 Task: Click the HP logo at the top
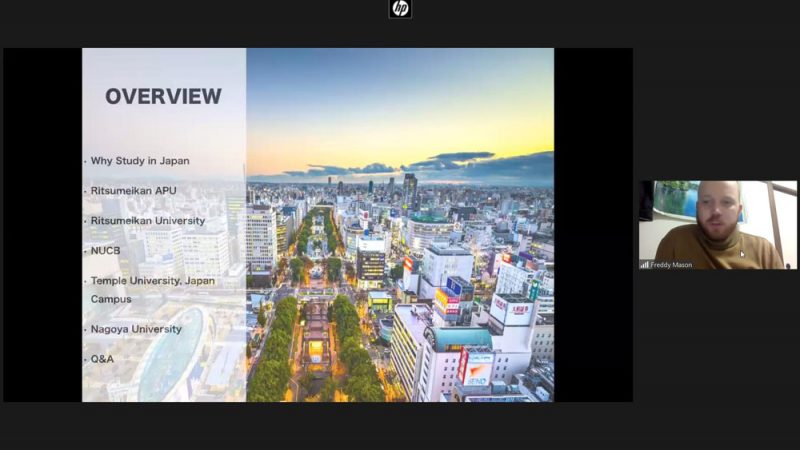(400, 9)
